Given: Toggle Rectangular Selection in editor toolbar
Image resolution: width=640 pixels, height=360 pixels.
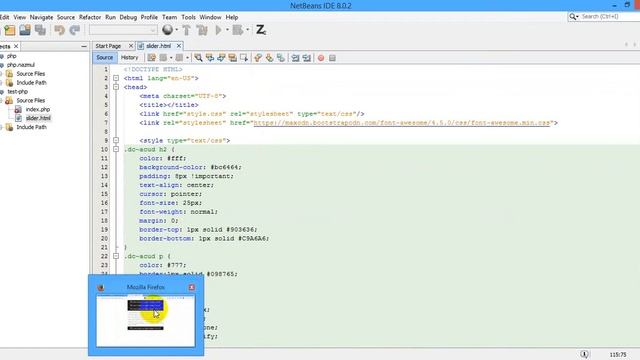Looking at the screenshot, I should click(x=244, y=58).
